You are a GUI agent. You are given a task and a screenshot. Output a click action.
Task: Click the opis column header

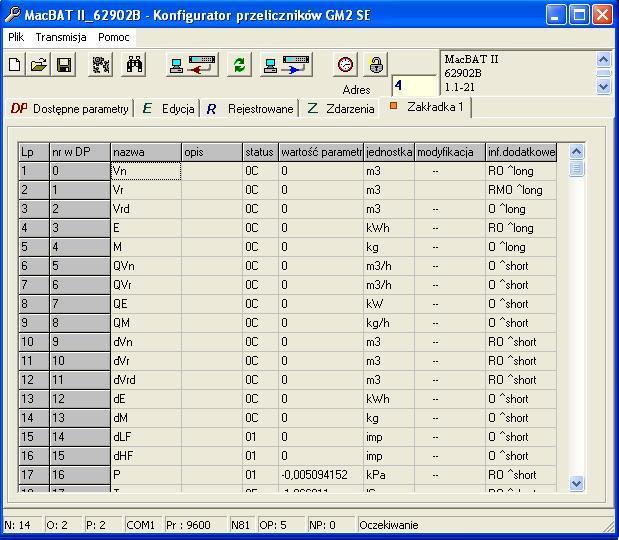tap(212, 152)
